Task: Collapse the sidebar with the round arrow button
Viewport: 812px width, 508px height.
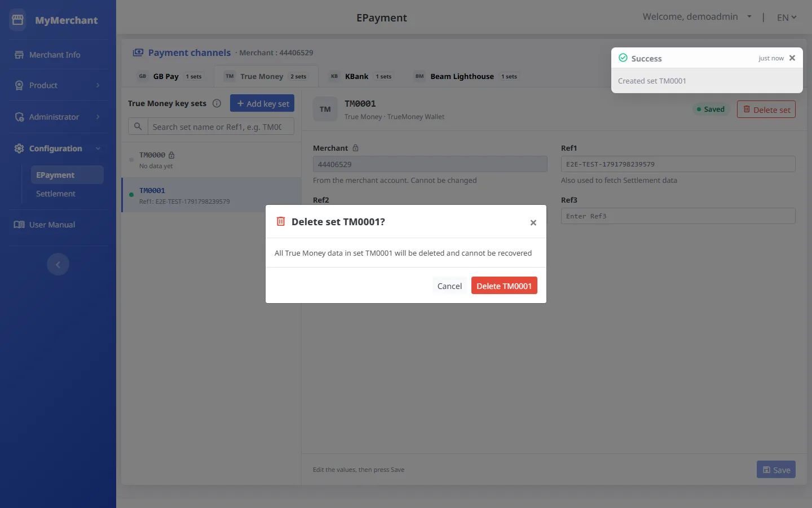Action: (x=58, y=264)
